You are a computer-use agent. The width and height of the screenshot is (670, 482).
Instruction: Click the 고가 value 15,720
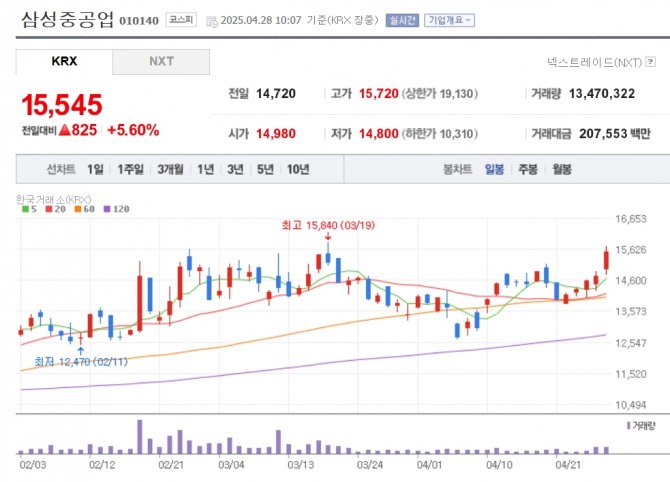[379, 94]
